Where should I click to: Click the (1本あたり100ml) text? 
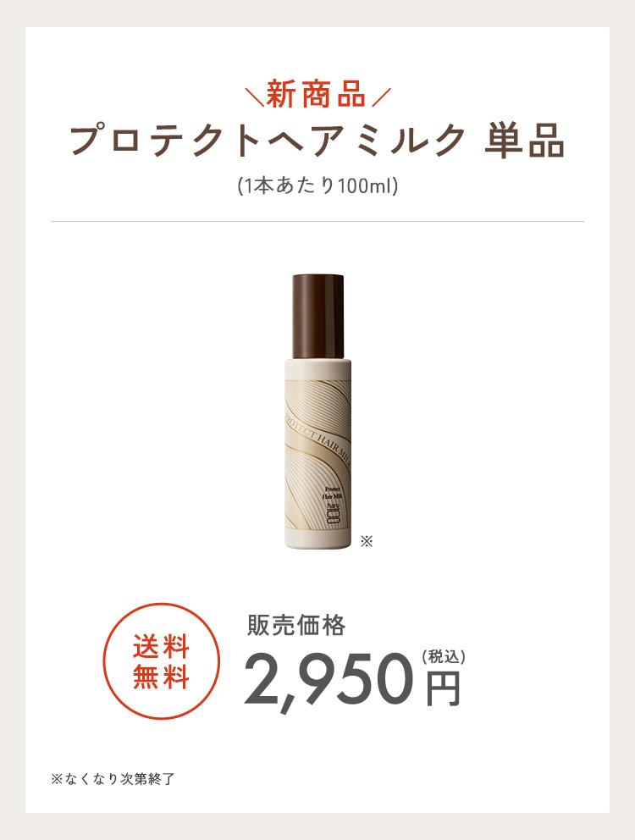317,186
